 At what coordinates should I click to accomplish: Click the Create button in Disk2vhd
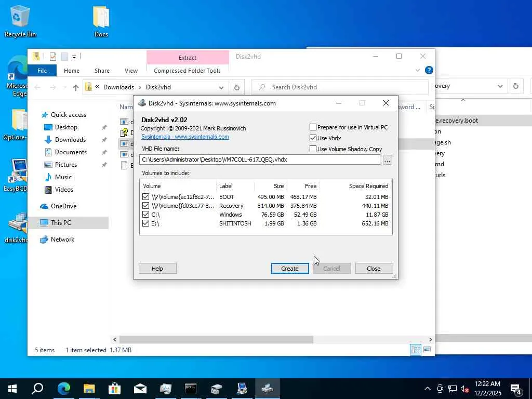coord(290,269)
